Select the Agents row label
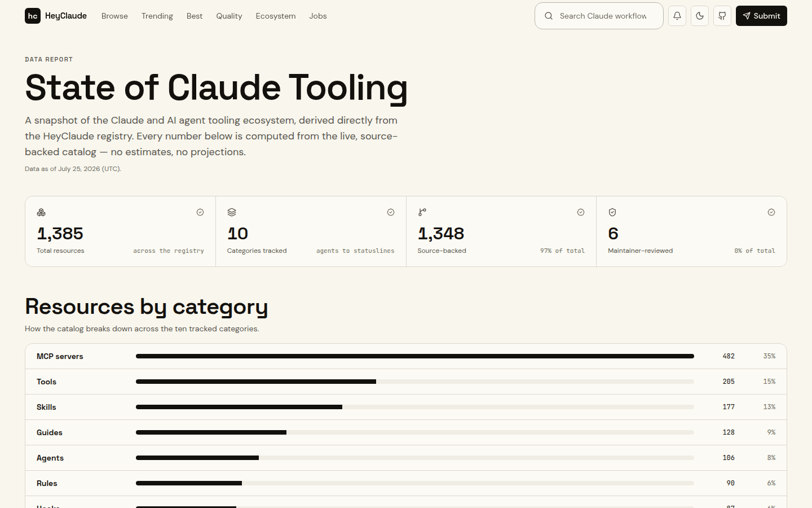This screenshot has width=812, height=508. coord(50,458)
